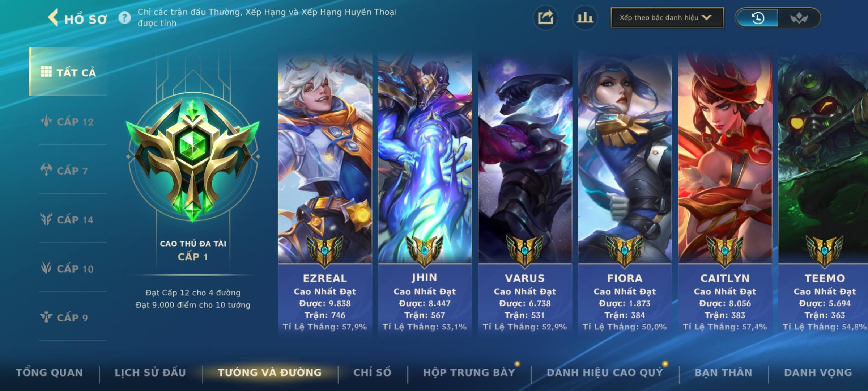Screen dimensions: 868x391
Task: Open the Jhin champion card
Action: [x=425, y=194]
